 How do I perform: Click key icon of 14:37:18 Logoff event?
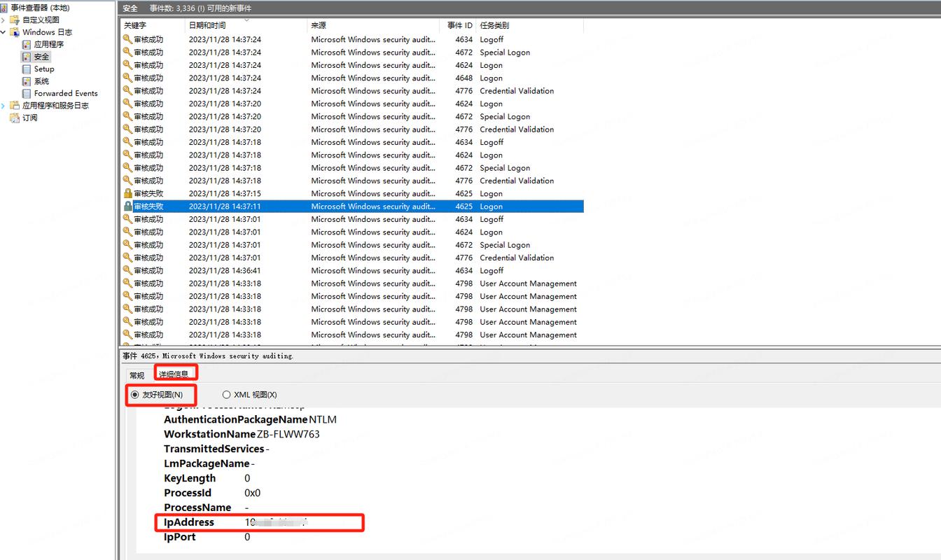pyautogui.click(x=127, y=142)
